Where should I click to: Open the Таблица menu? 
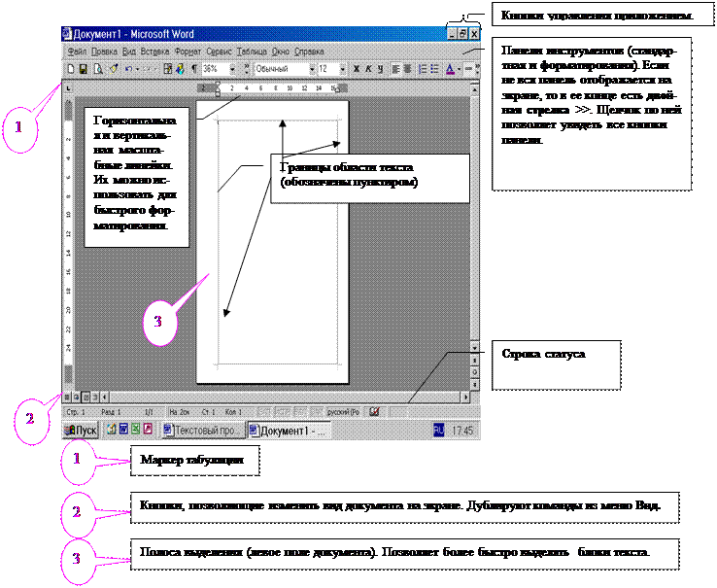pos(252,52)
